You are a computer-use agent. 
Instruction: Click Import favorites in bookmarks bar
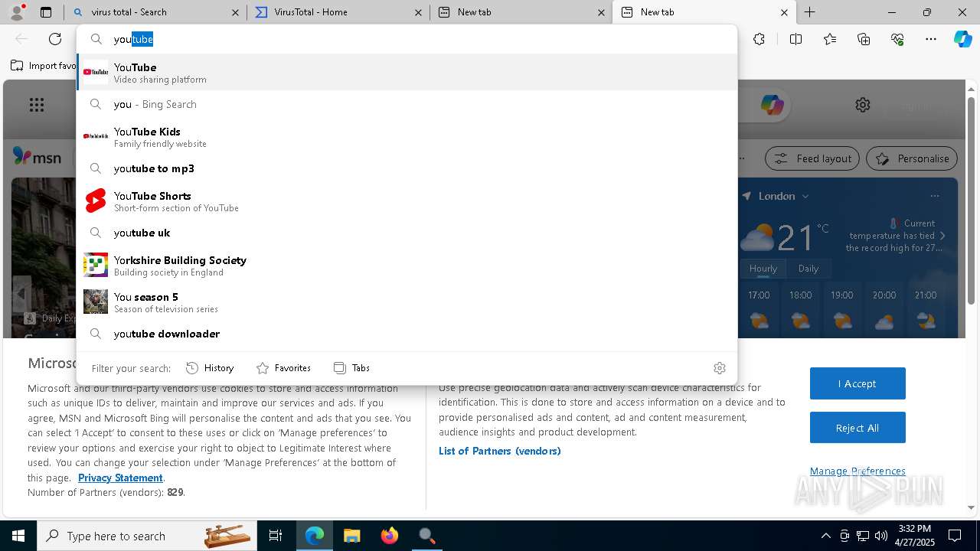pyautogui.click(x=44, y=66)
